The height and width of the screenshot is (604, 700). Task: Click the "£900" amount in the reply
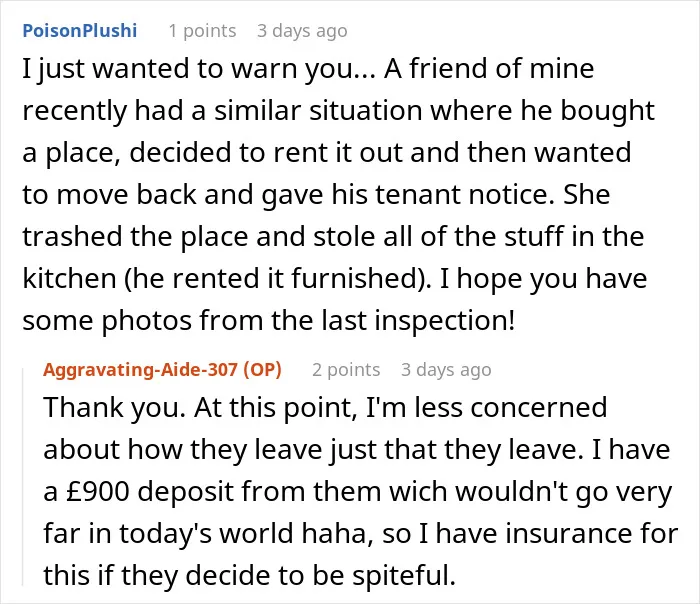[97, 492]
